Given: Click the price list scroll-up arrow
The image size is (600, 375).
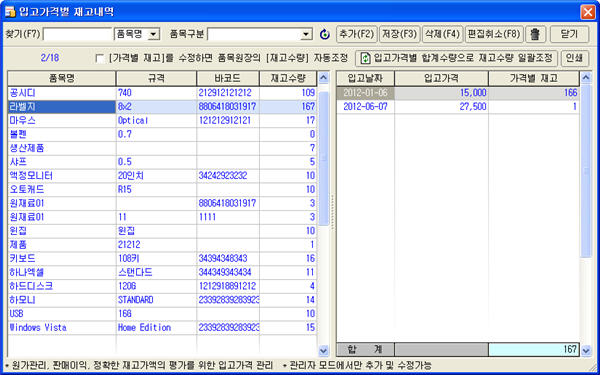Looking at the screenshot, I should tap(586, 78).
